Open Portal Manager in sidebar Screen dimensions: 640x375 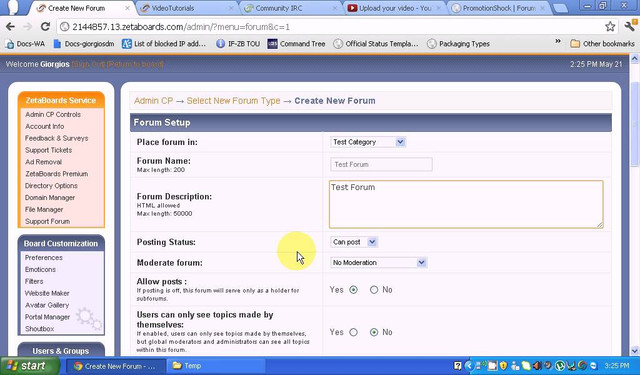[x=47, y=317]
